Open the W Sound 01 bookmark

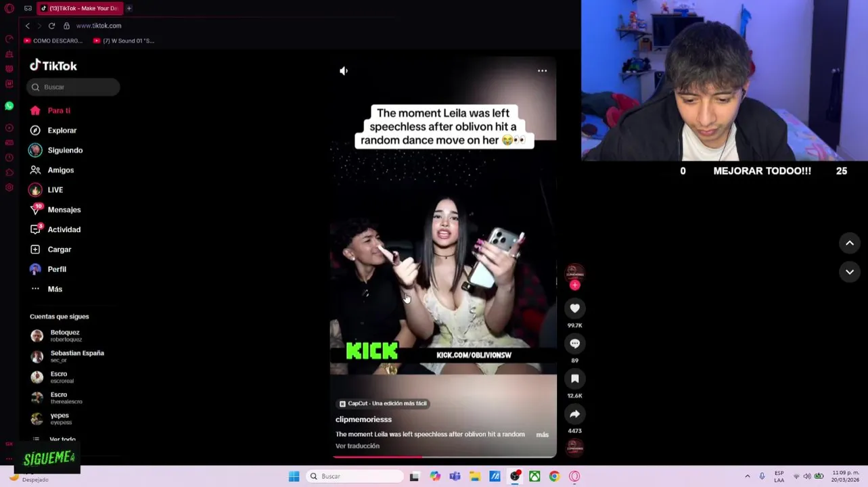click(x=124, y=41)
